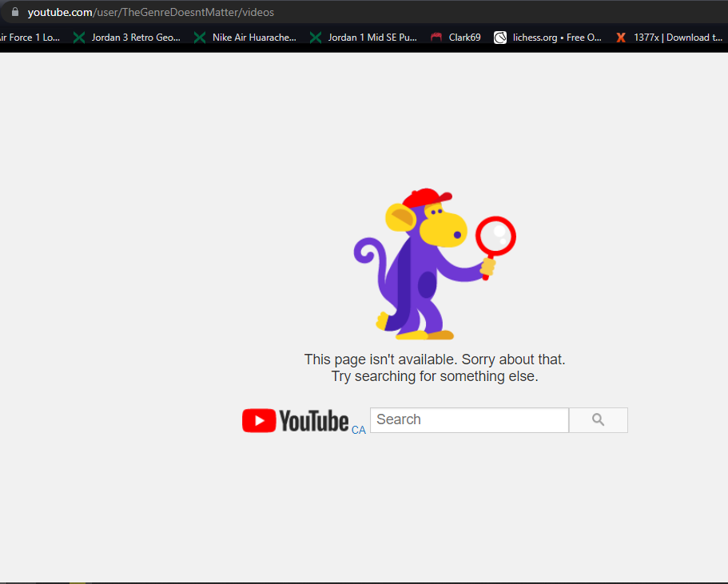The height and width of the screenshot is (584, 728).
Task: Open the Air Force 1 Lo... bookmark
Action: coord(30,38)
